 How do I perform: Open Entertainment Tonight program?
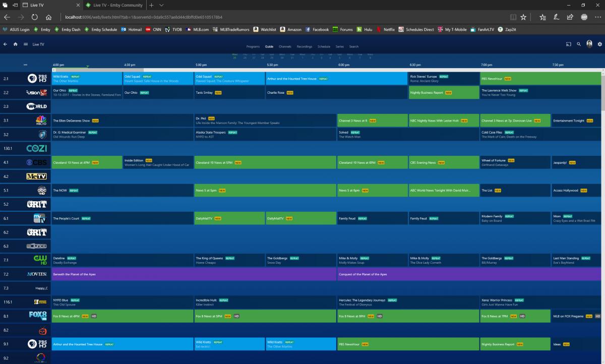tap(576, 120)
